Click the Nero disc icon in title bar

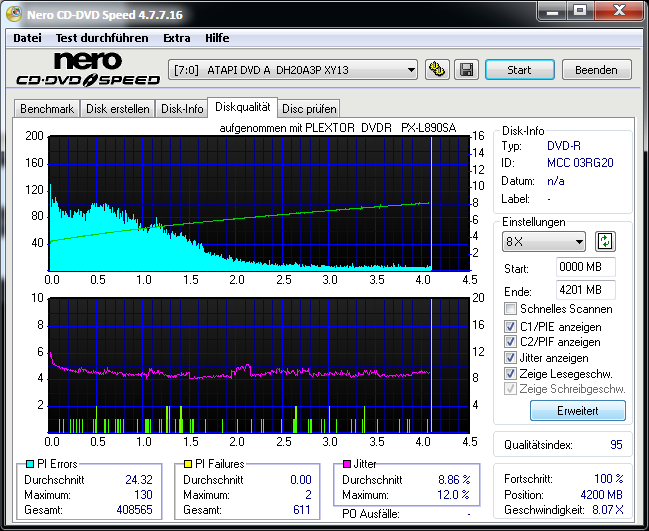(14, 14)
